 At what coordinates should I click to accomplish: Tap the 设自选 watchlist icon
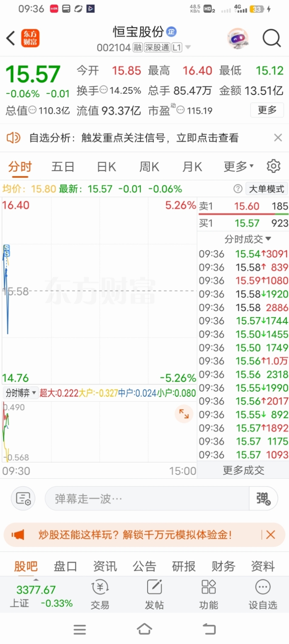click(x=263, y=595)
